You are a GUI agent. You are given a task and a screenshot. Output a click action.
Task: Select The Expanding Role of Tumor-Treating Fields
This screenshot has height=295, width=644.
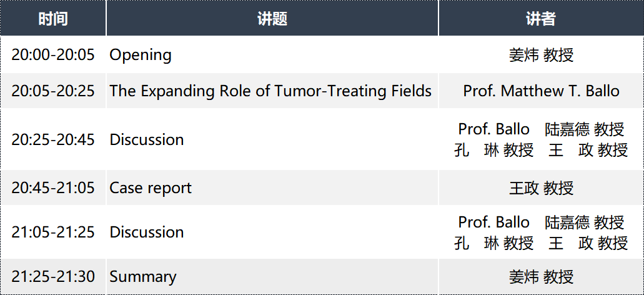click(270, 91)
